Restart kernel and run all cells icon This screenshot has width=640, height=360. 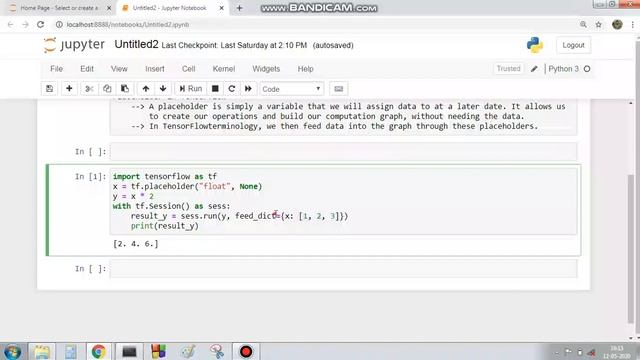click(248, 89)
